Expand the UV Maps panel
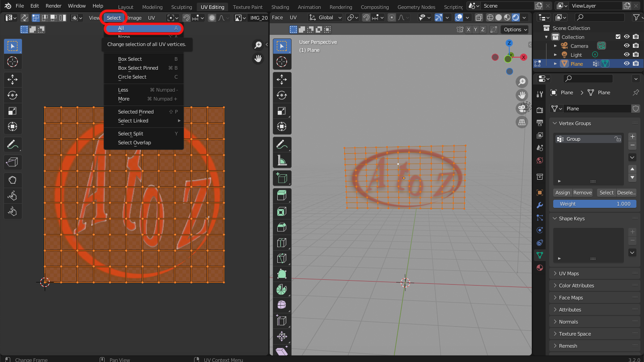 pyautogui.click(x=555, y=274)
